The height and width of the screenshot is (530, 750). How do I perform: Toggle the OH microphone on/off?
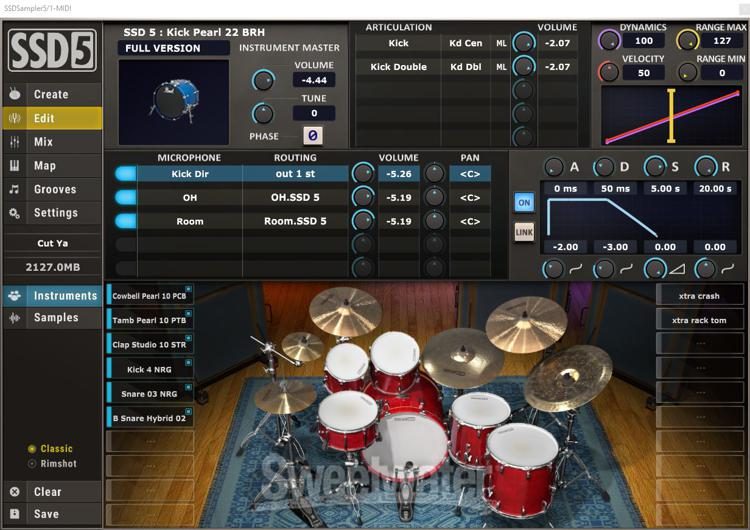[x=126, y=197]
